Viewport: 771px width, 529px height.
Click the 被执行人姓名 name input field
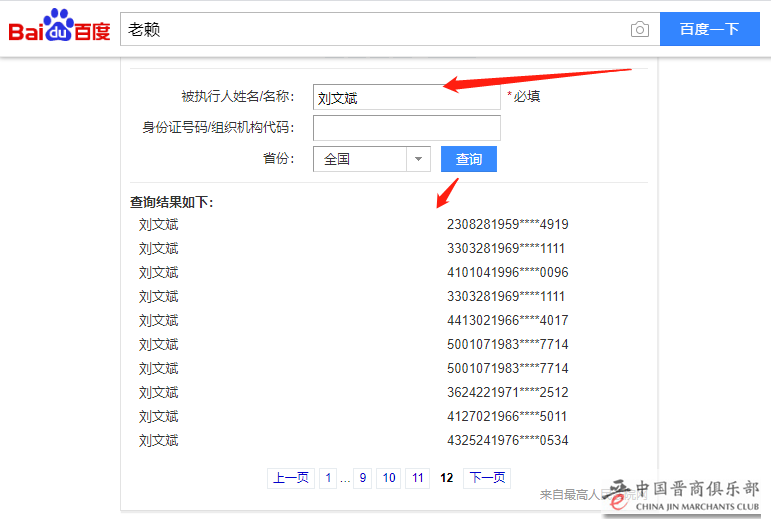(x=406, y=97)
